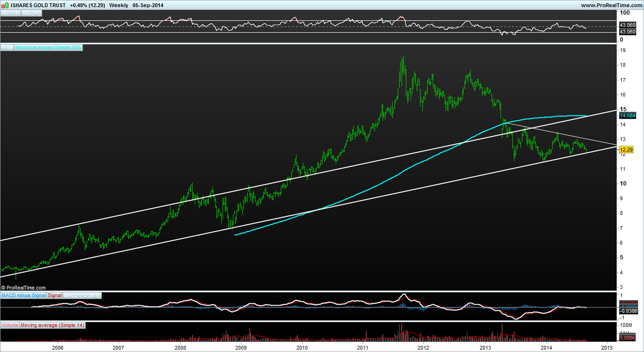Click the Weekly timeframe label

[x=118, y=5]
